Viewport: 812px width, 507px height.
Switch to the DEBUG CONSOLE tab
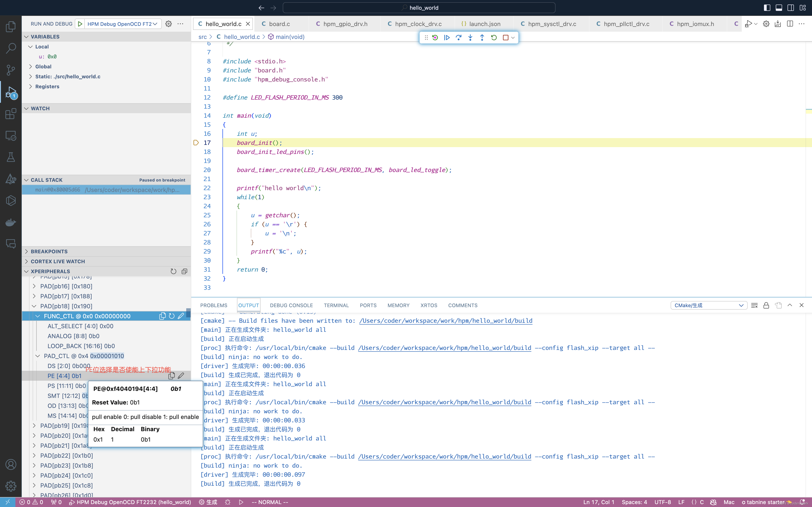click(x=291, y=305)
